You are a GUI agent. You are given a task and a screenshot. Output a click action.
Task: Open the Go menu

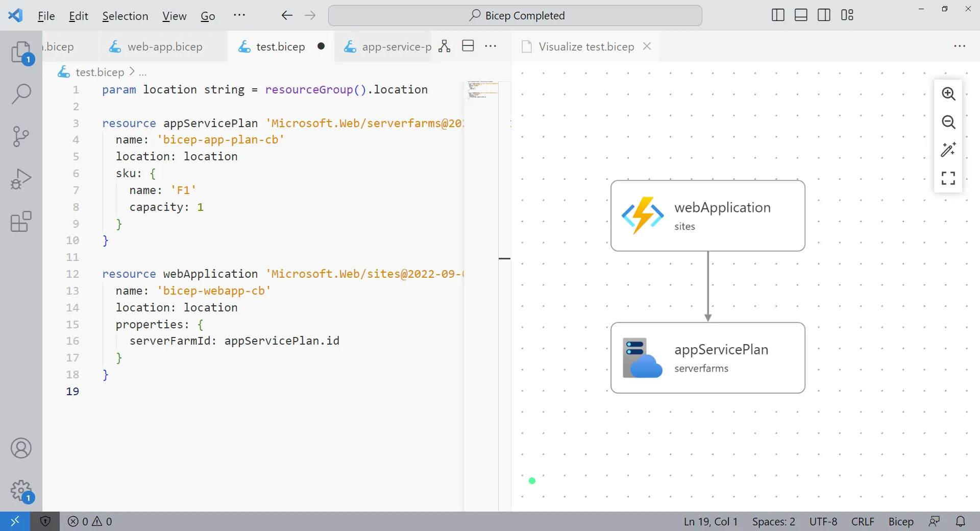pos(208,16)
